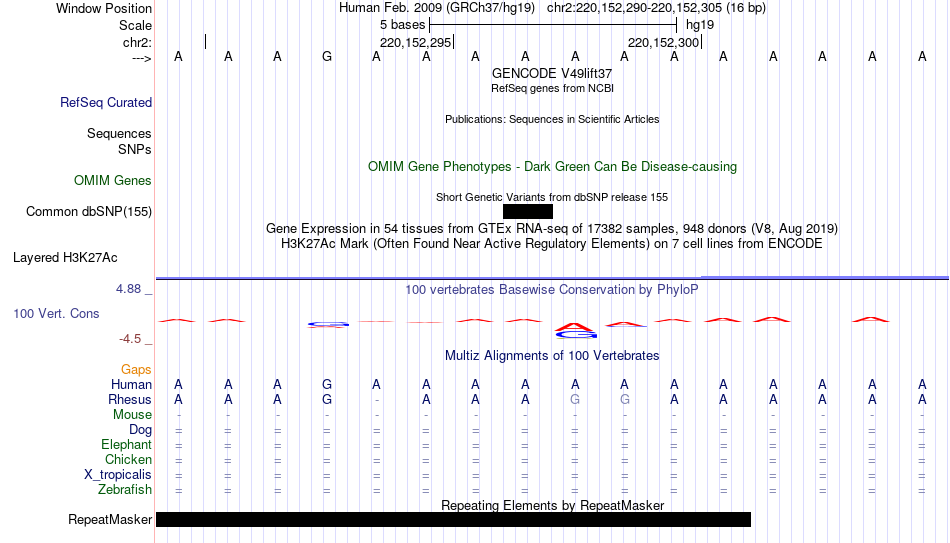950x543 pixels.
Task: Click 100 vertebrates Basewise Conservation by PhyloP title
Action: [552, 290]
